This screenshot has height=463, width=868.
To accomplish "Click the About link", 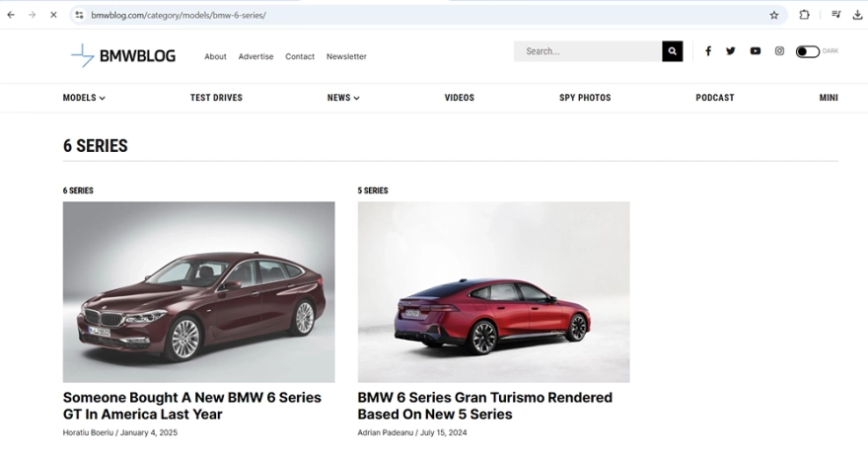I will (215, 56).
